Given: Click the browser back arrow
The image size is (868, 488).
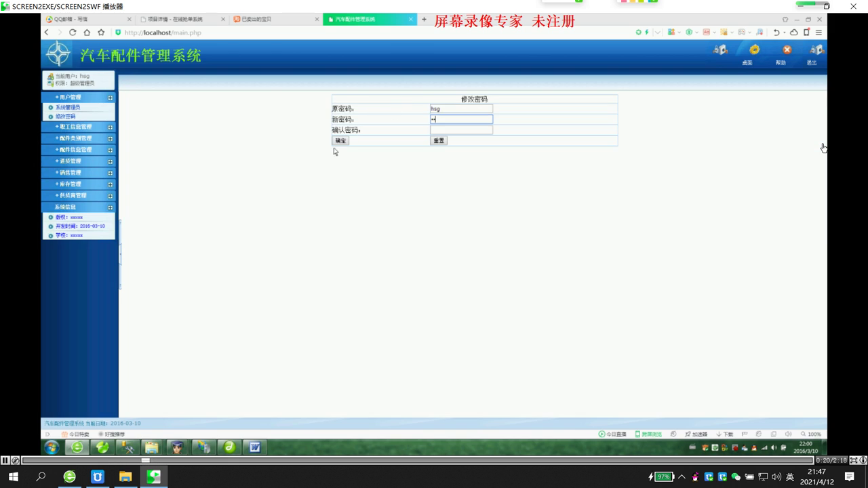Looking at the screenshot, I should [x=46, y=33].
